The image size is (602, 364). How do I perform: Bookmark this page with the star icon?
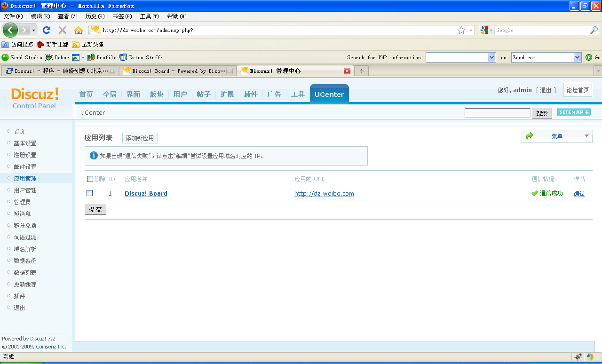pyautogui.click(x=461, y=30)
